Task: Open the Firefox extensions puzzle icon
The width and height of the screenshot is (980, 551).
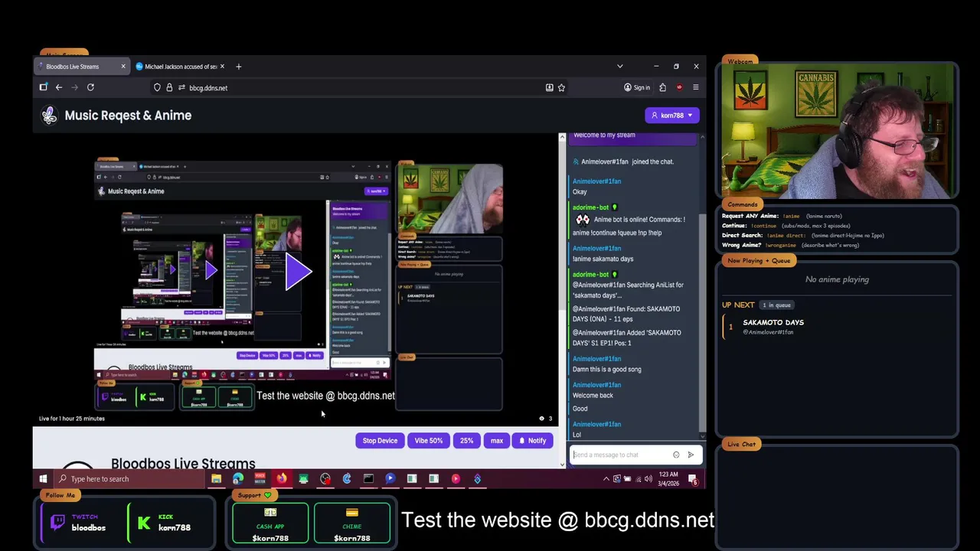Action: tap(662, 87)
